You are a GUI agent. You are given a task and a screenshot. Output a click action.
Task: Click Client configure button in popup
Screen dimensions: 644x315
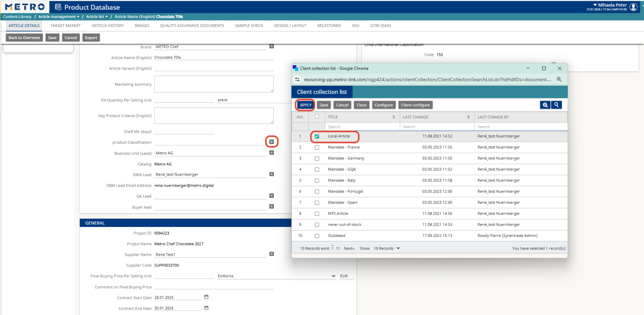tap(416, 105)
